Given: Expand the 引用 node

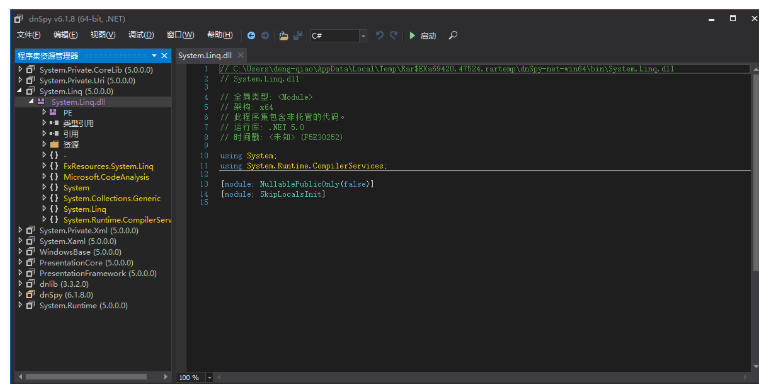Looking at the screenshot, I should (x=44, y=134).
